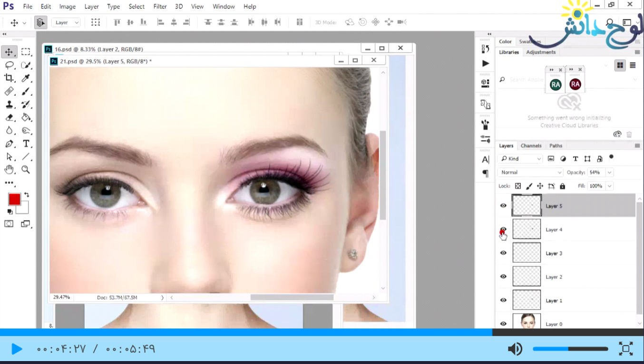
Task: Select the Lasso tool
Action: pyautogui.click(x=9, y=65)
